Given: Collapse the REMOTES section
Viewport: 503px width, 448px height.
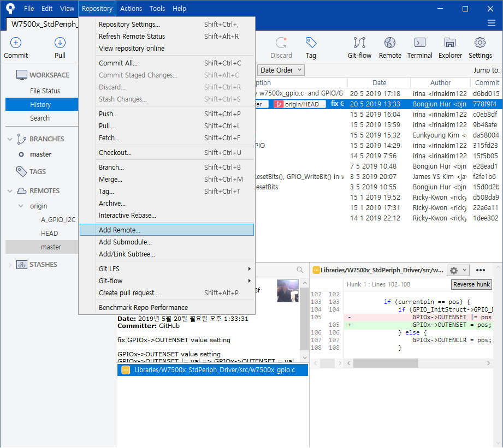Looking at the screenshot, I should pyautogui.click(x=10, y=192).
